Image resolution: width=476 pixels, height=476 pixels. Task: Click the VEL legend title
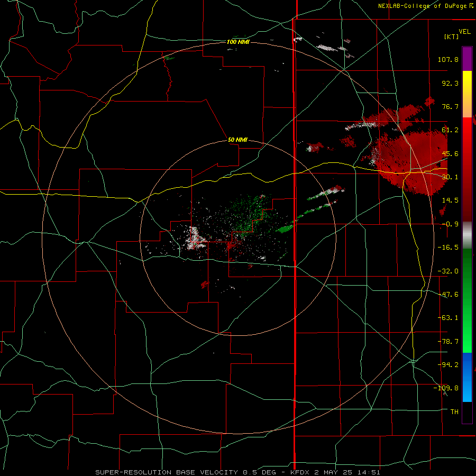coord(464,32)
